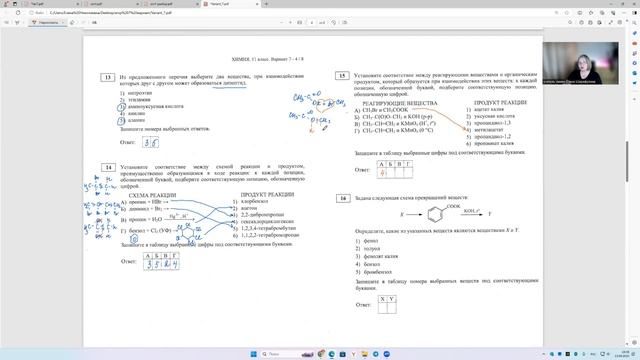Select the highlight tool in PDF toolbar
The image size is (640, 360).
pos(17,22)
